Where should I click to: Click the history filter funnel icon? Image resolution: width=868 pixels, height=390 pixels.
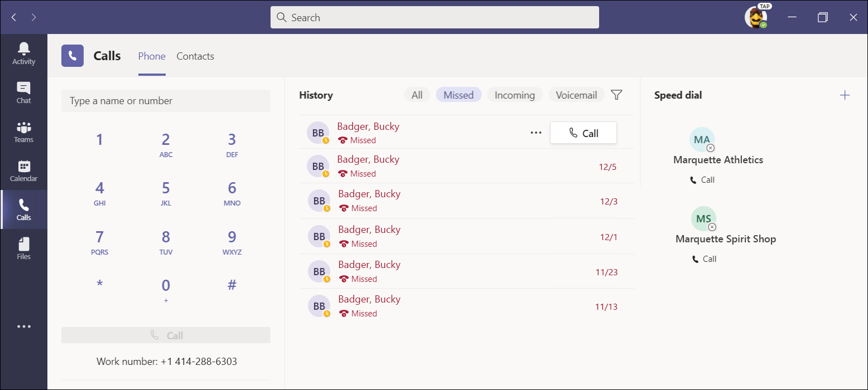pyautogui.click(x=616, y=95)
